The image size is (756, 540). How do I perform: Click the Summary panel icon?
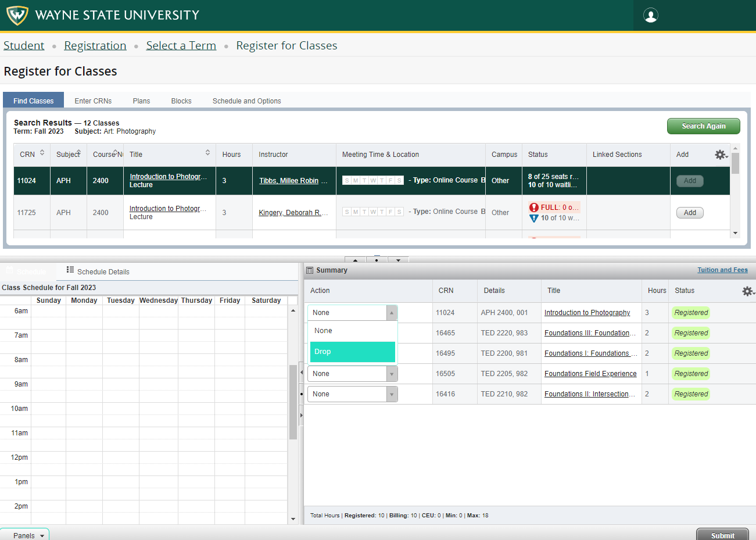pos(310,270)
